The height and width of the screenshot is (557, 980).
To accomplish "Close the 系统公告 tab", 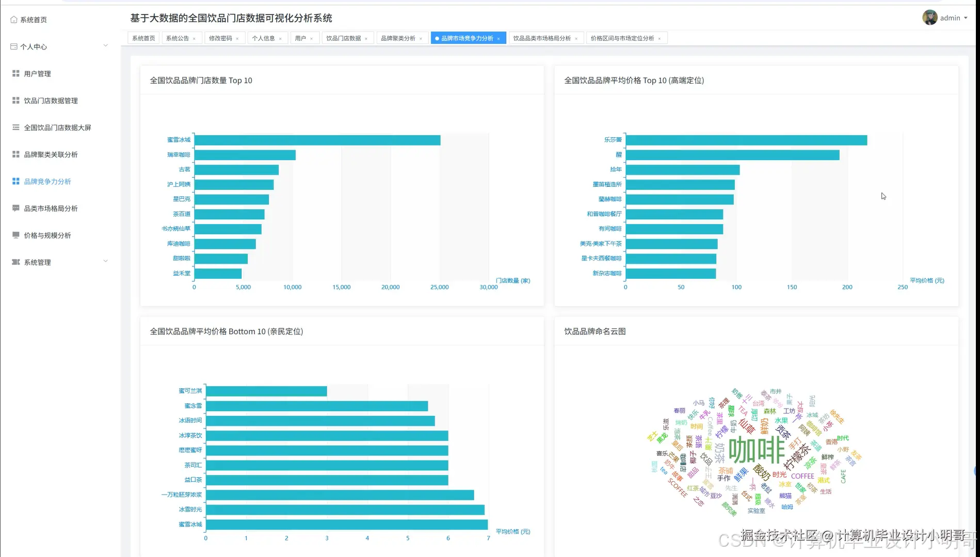I will click(194, 39).
